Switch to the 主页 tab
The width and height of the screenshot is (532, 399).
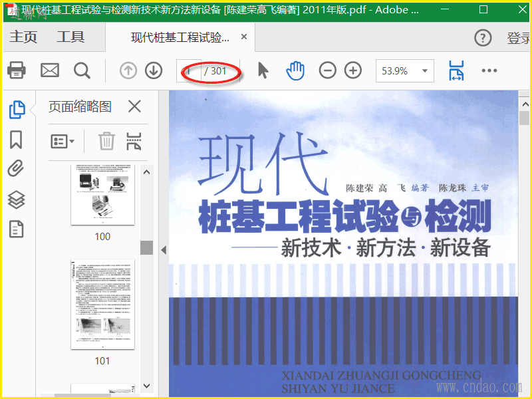coord(23,37)
